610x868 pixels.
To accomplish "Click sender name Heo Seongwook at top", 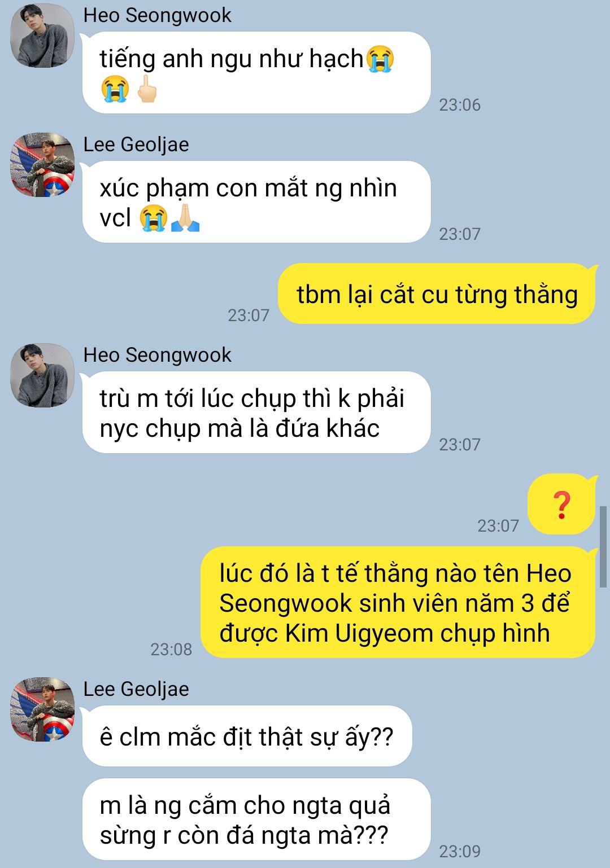I will [157, 15].
